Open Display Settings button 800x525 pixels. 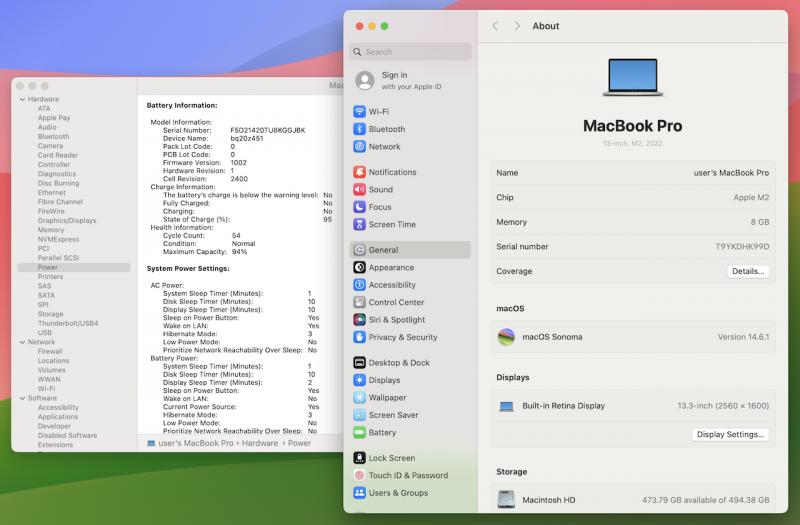(730, 435)
